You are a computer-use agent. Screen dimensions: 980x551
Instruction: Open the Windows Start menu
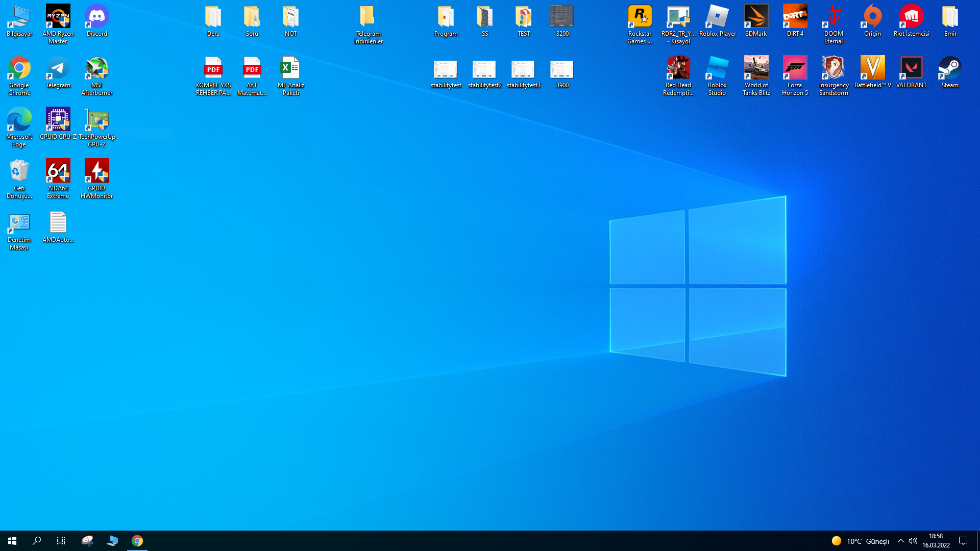tap(12, 541)
